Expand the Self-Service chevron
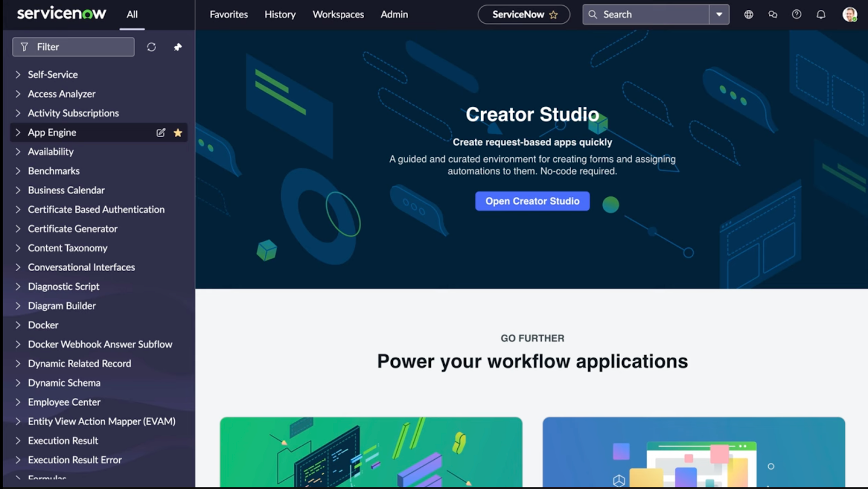This screenshot has height=489, width=868. point(18,74)
